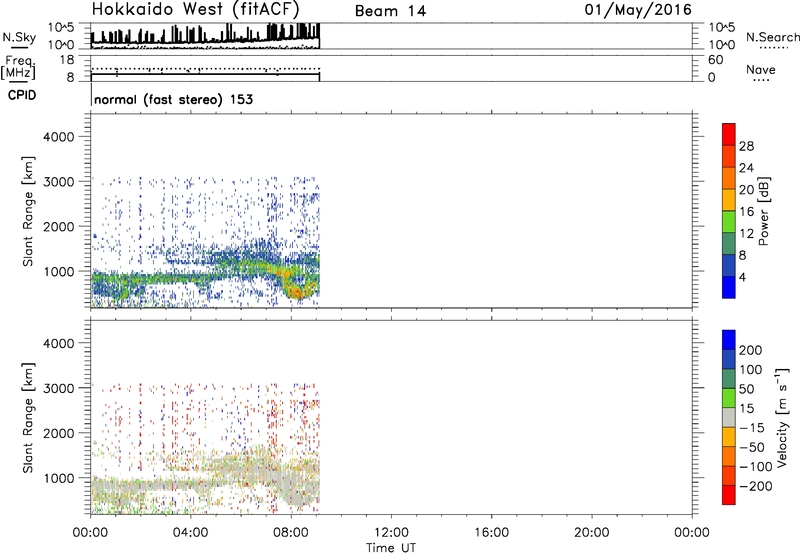Click the 'Freq. [MHz]' axis label

pyautogui.click(x=18, y=67)
